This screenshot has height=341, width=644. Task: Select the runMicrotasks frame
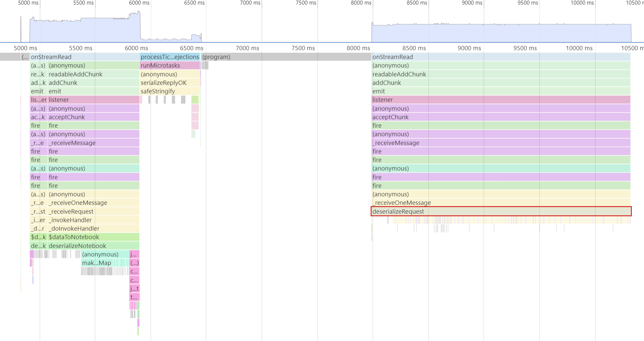[170, 65]
